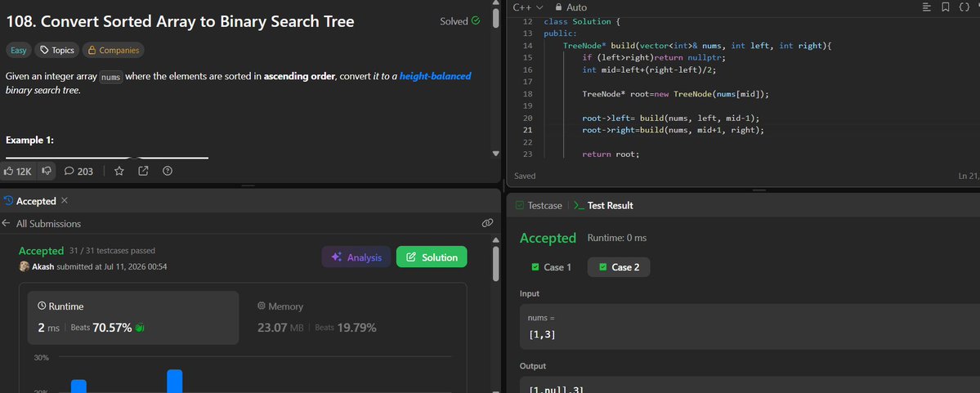Click the Easy difficulty tag

[x=19, y=50]
